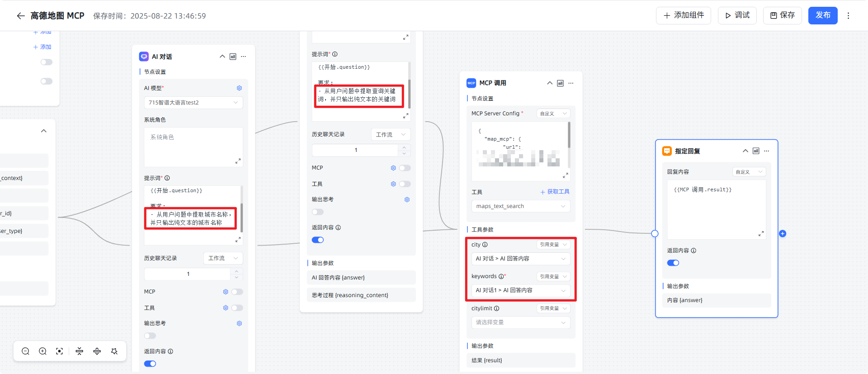This screenshot has width=868, height=374.
Task: Click 输出思考 settings gear in AI 对话 node
Action: pyautogui.click(x=239, y=323)
